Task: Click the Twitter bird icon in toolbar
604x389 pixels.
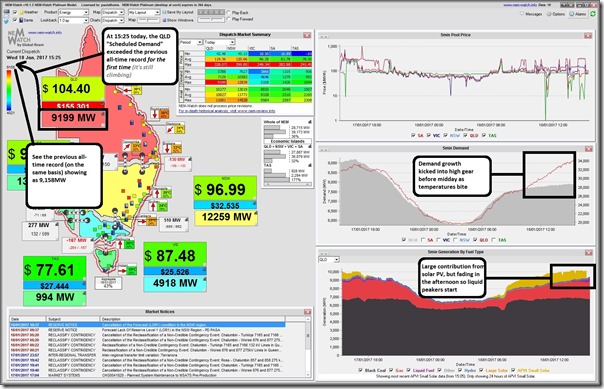Action: point(6,21)
